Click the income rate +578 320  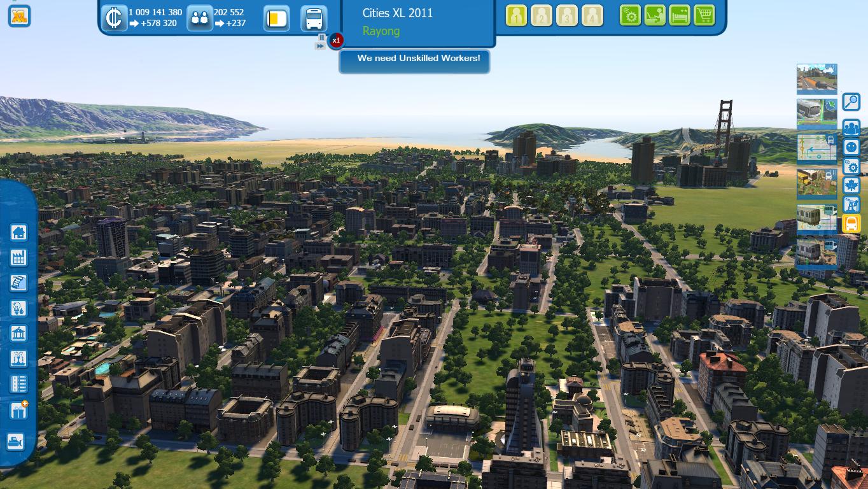click(x=158, y=23)
